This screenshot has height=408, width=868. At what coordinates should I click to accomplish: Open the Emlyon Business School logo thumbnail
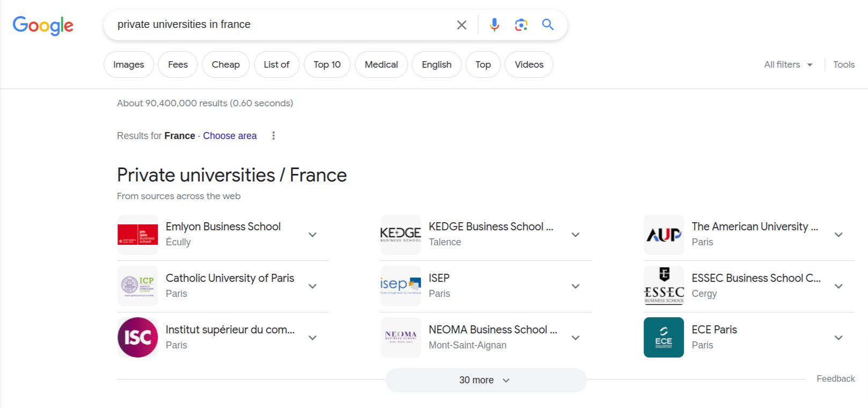tap(138, 235)
